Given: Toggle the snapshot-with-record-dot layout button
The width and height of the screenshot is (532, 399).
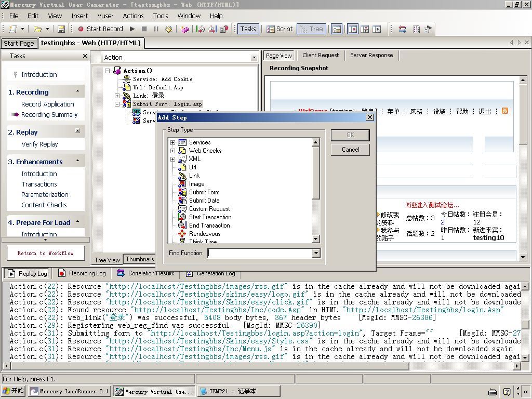Looking at the screenshot, I should coord(353,29).
